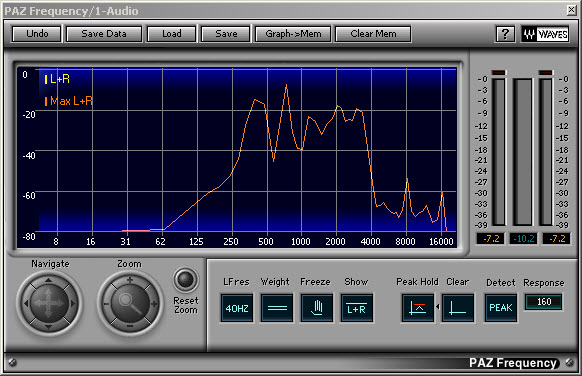Screen dimensions: 582x376
Task: Open help with the question mark button
Action: click(x=505, y=34)
